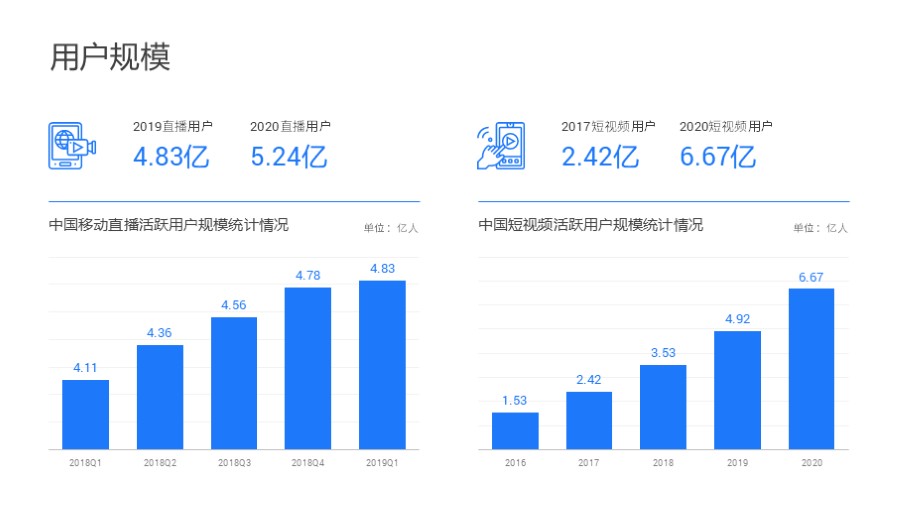Click the 4.83 data label above bar
This screenshot has height=506, width=900.
pos(382,268)
